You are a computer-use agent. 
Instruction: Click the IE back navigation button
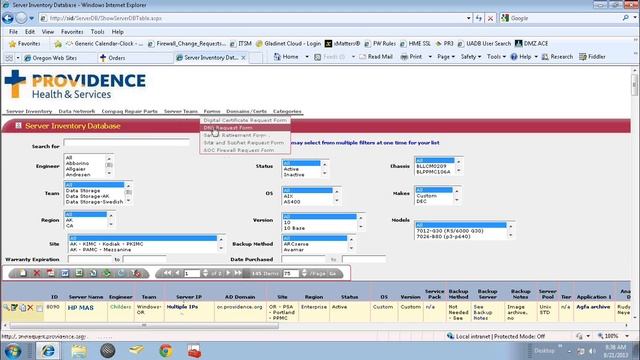tap(7, 18)
